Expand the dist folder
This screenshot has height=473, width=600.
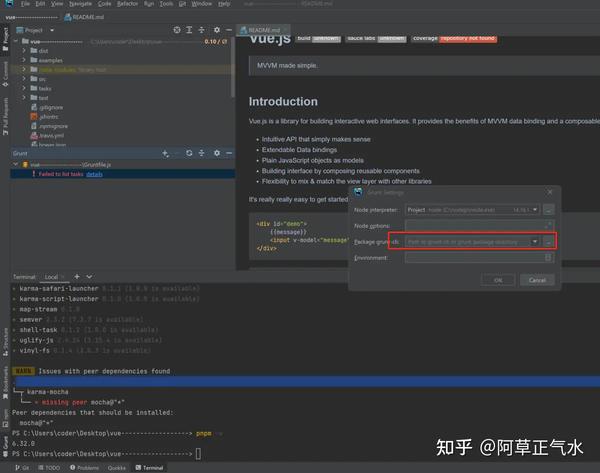(x=24, y=51)
